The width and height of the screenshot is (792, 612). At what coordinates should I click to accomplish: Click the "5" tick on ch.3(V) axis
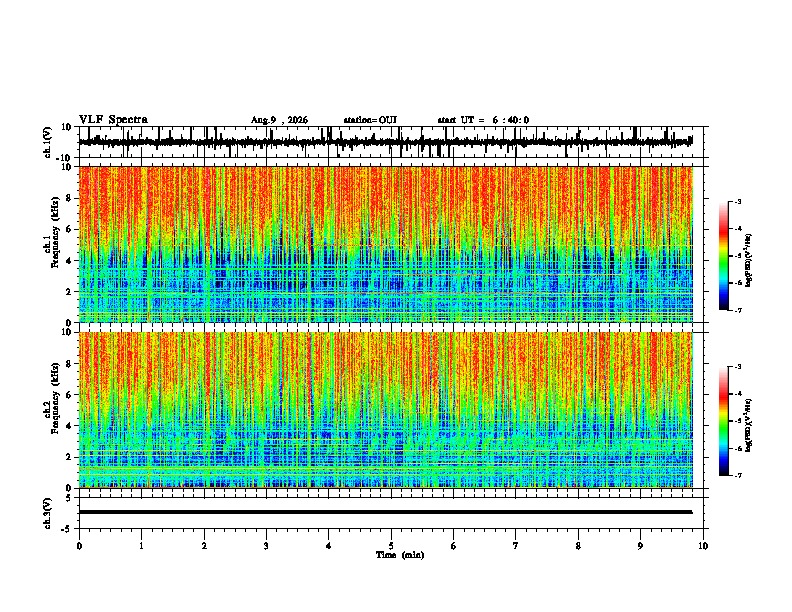point(69,497)
